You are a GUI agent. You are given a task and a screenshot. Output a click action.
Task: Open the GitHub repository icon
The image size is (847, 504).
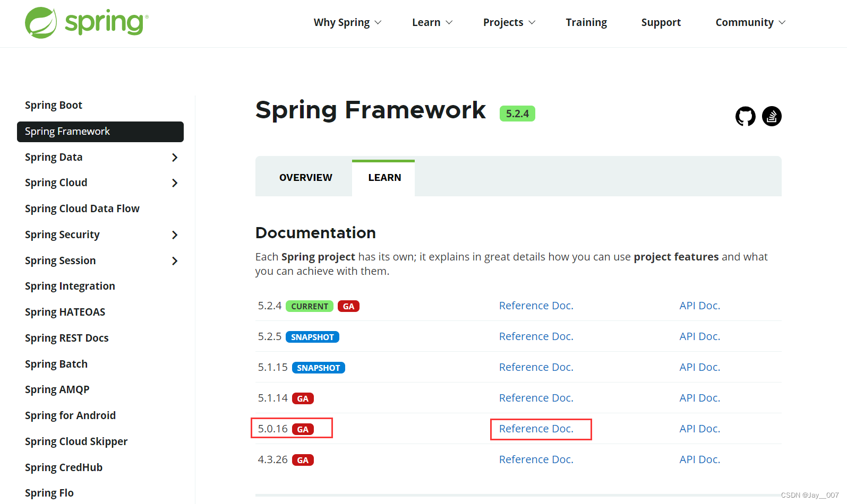(x=746, y=116)
